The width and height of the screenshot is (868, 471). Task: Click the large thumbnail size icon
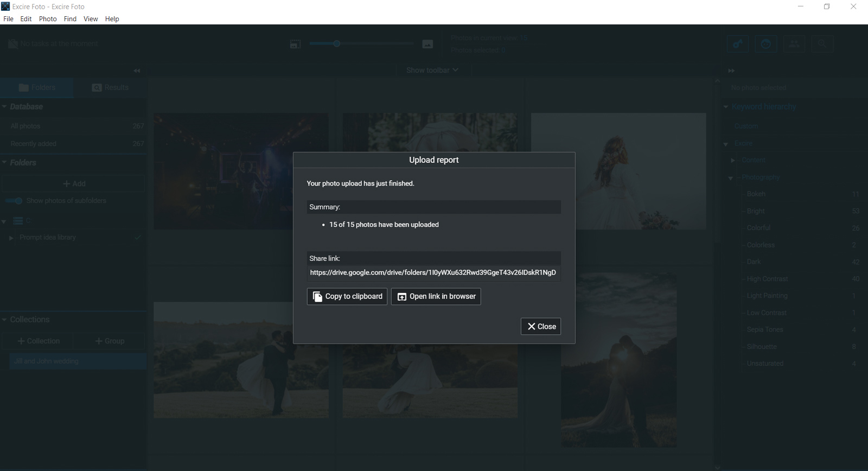[427, 44]
